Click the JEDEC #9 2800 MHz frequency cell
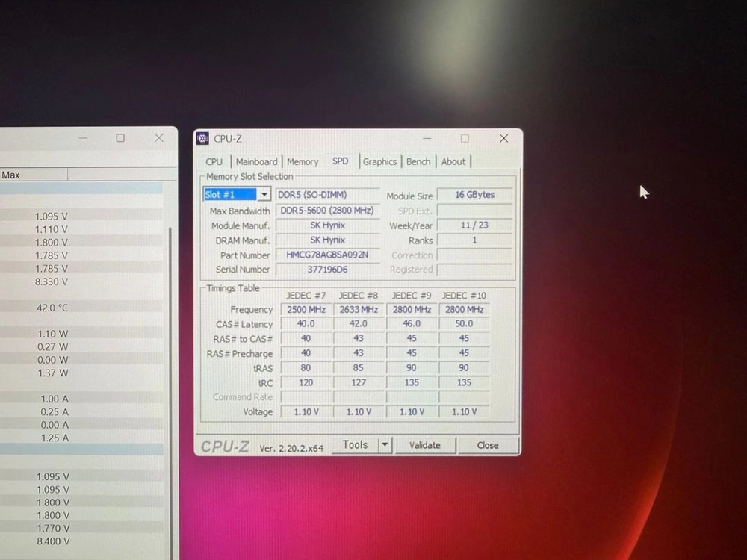 coord(412,310)
